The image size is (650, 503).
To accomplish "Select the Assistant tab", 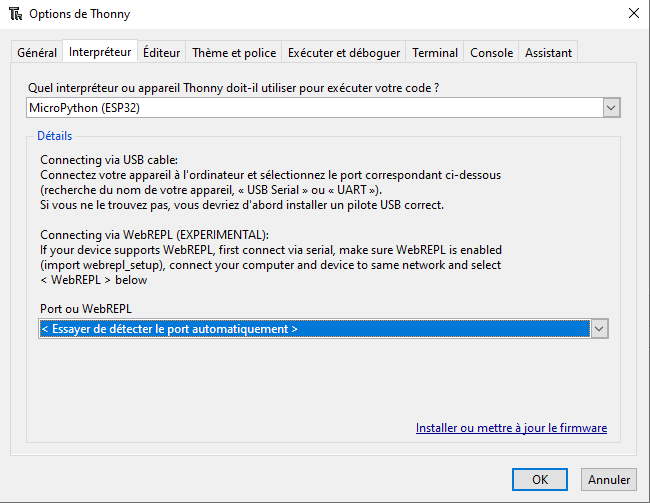I will (x=548, y=53).
